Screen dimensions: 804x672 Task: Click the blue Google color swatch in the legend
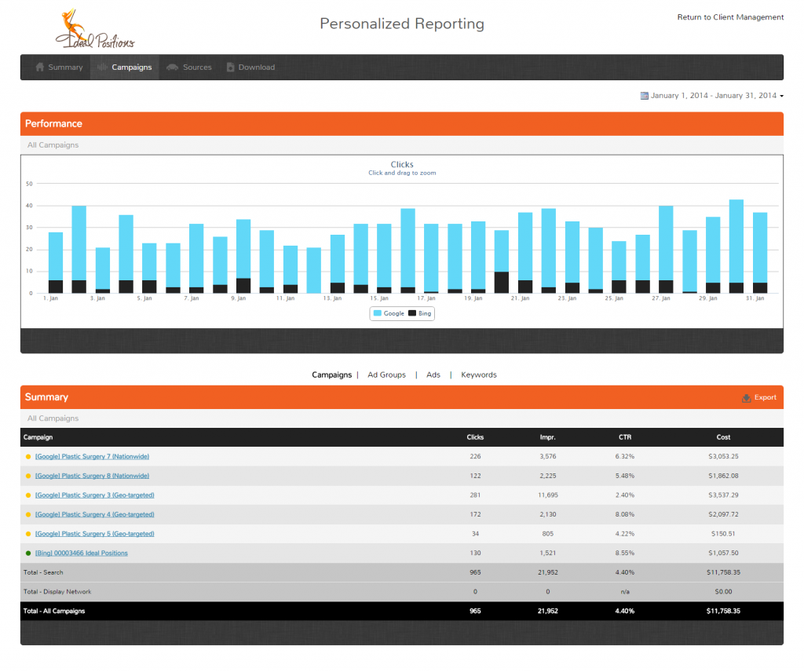point(378,313)
